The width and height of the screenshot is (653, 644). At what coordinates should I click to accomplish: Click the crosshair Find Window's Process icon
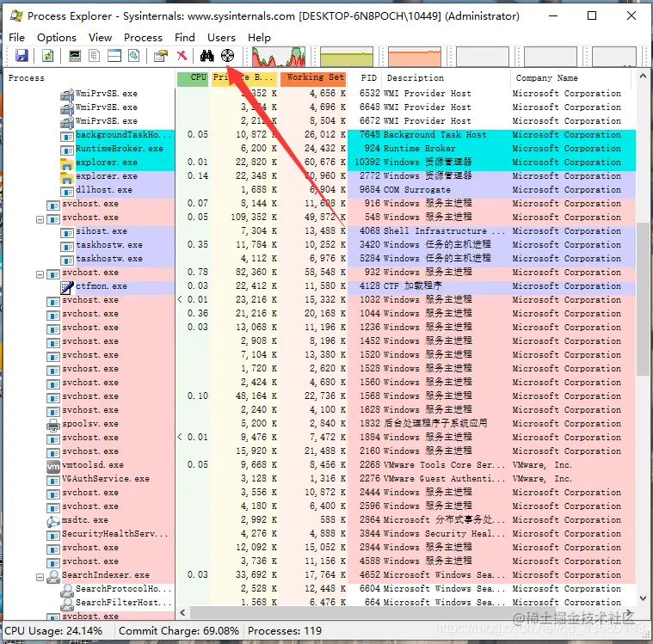coord(227,56)
